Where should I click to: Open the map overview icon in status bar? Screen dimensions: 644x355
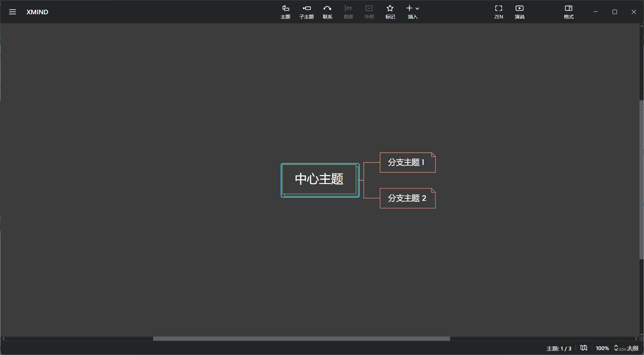click(584, 348)
